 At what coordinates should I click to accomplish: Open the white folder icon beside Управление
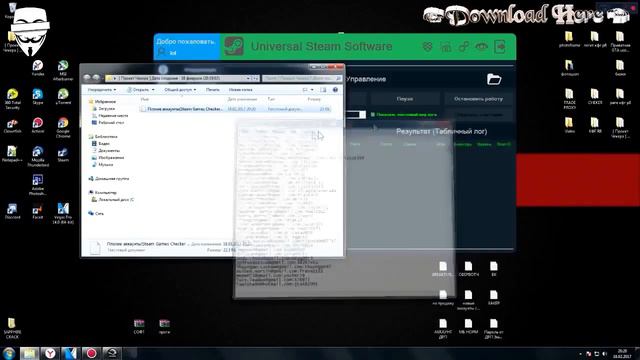(494, 79)
